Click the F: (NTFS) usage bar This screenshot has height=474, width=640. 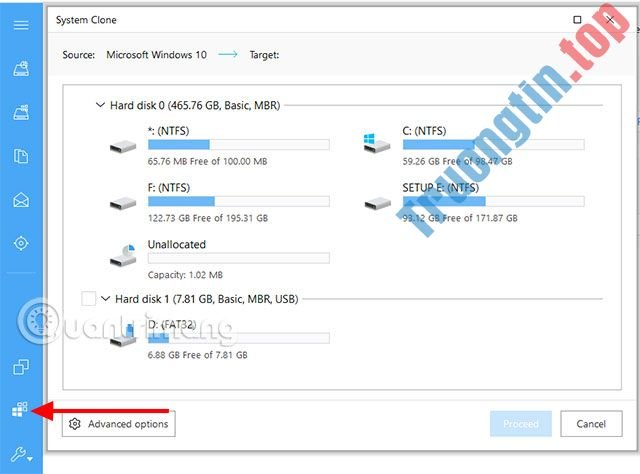(x=239, y=201)
